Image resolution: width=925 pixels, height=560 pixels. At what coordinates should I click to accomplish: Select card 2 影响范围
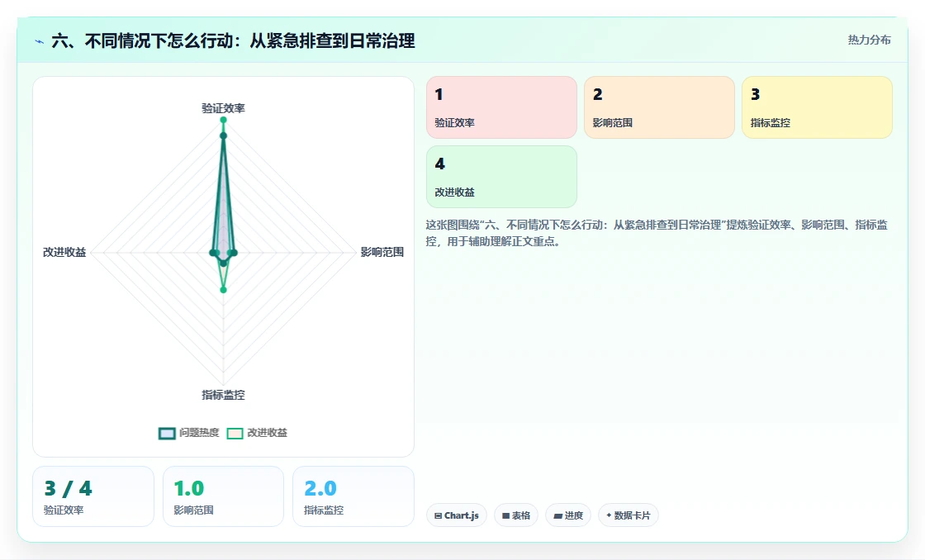pos(659,107)
